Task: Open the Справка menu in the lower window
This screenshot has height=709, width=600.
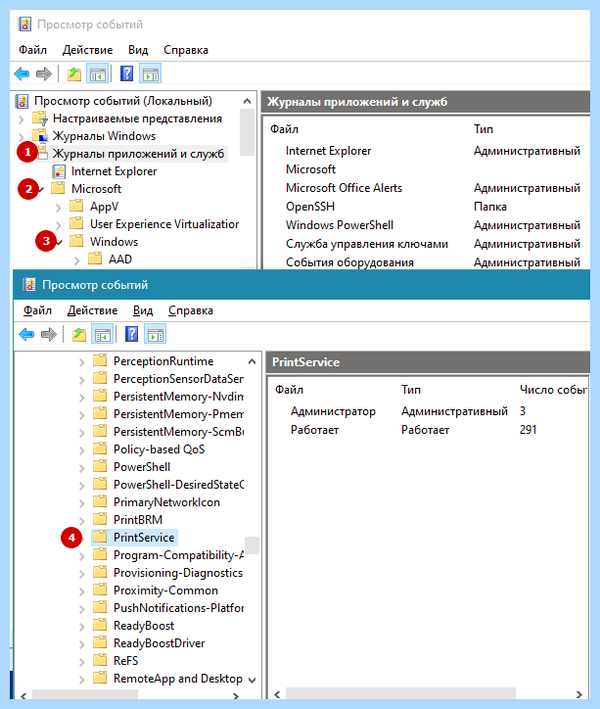Action: point(191,310)
